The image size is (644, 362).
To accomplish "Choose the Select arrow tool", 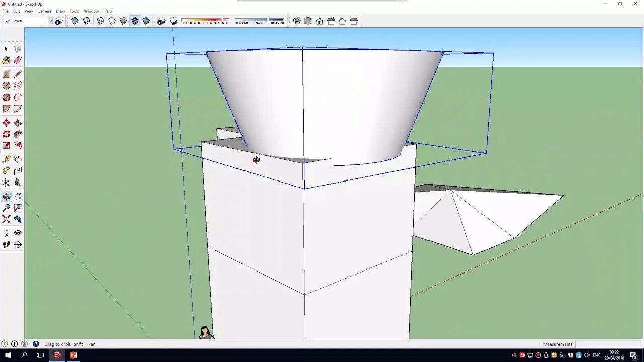I will pos(6,49).
